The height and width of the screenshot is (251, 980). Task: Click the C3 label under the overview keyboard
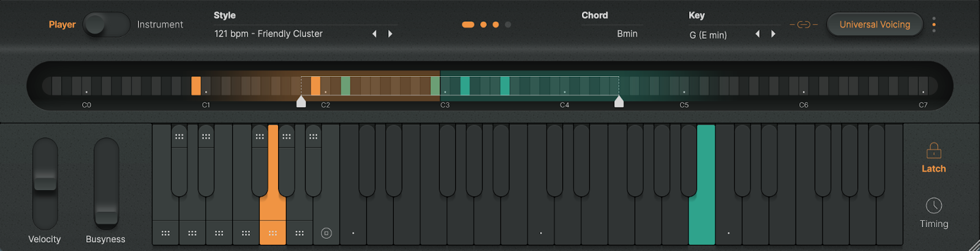point(445,105)
